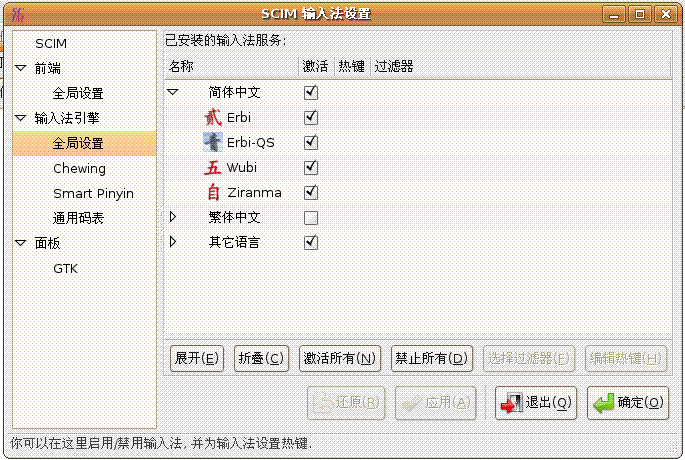Open 全局设置 under 前端
685x460 pixels.
click(78, 93)
